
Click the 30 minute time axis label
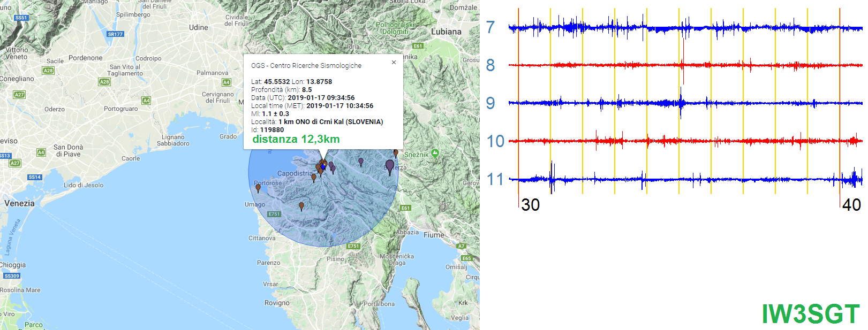pos(531,205)
